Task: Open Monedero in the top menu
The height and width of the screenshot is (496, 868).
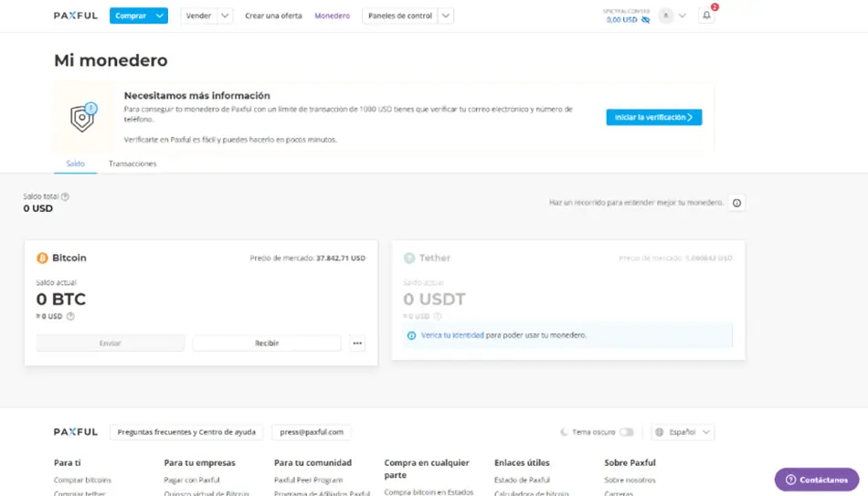Action: 332,16
